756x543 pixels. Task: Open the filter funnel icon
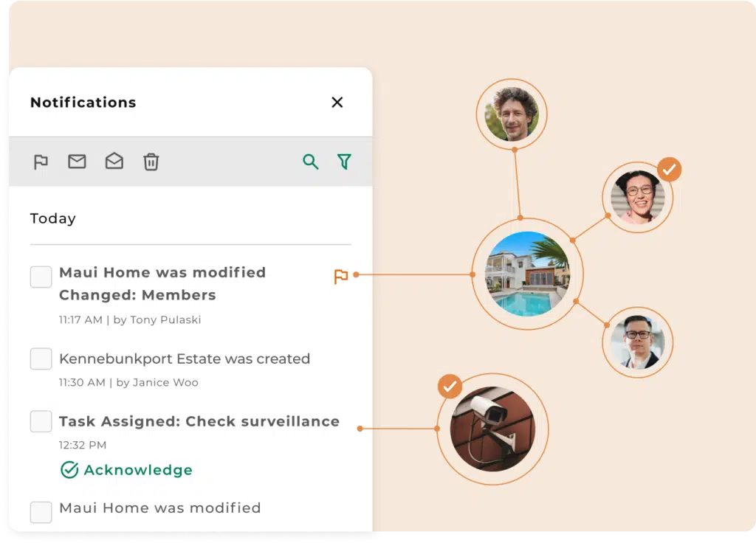coord(344,162)
